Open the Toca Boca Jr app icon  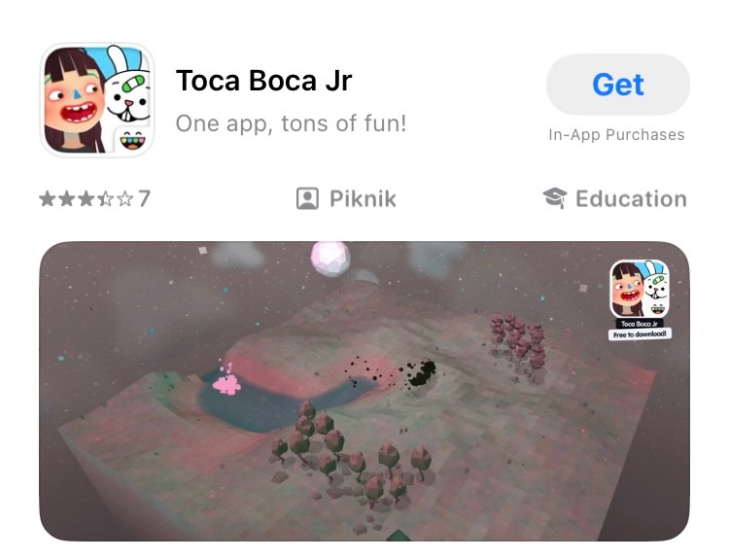pos(97,99)
